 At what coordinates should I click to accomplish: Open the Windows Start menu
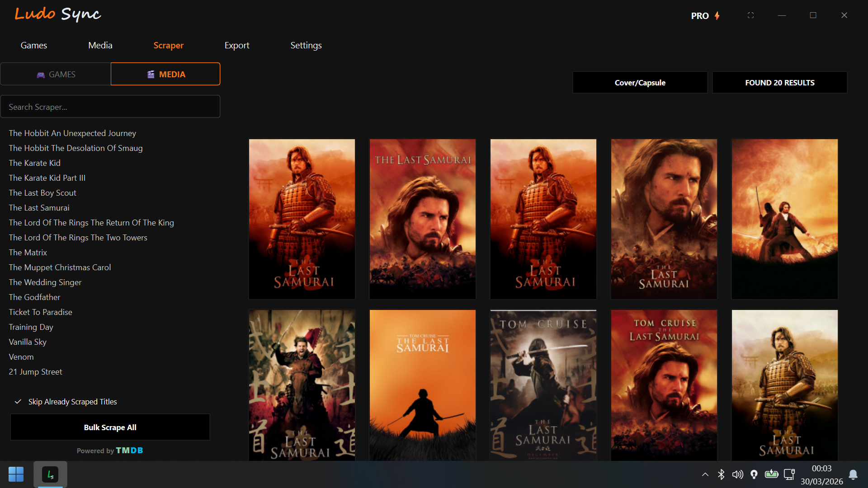[16, 474]
